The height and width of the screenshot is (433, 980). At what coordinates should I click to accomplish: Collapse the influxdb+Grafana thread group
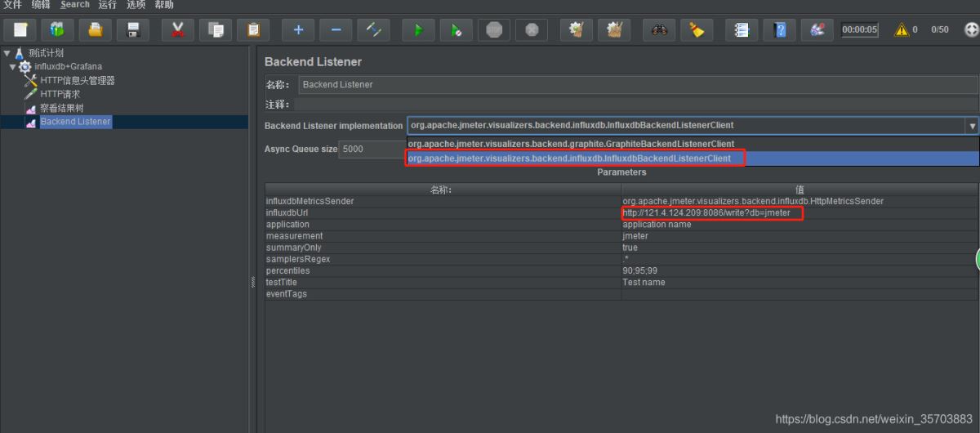coord(13,67)
